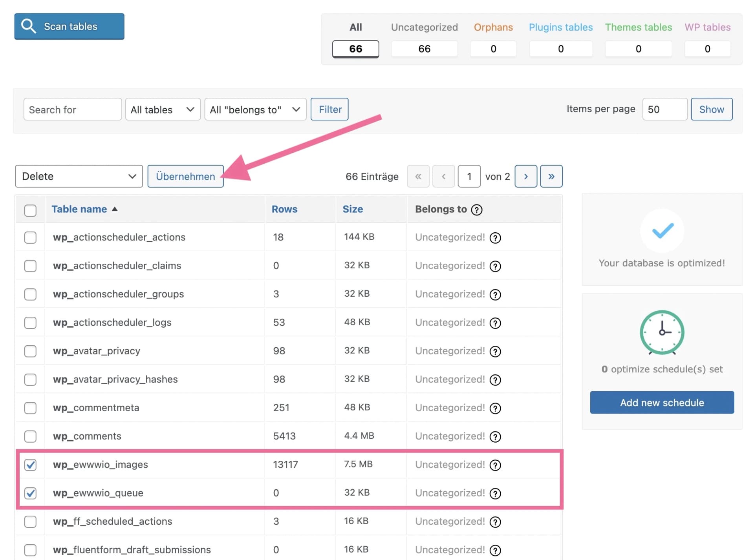The image size is (754, 560).
Task: Check the wp_actionscheduler_actions row
Action: [x=30, y=237]
